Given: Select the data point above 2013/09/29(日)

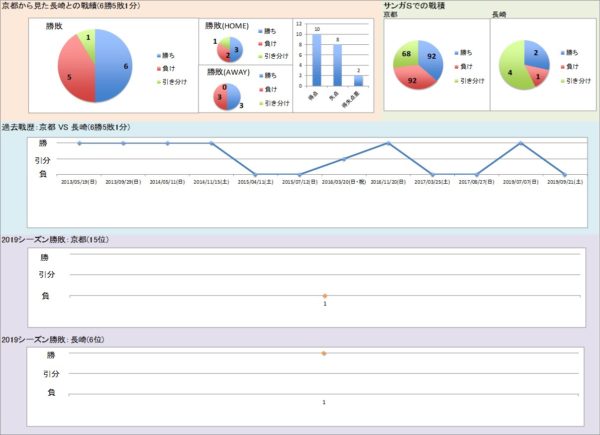Looking at the screenshot, I should pyautogui.click(x=123, y=143).
